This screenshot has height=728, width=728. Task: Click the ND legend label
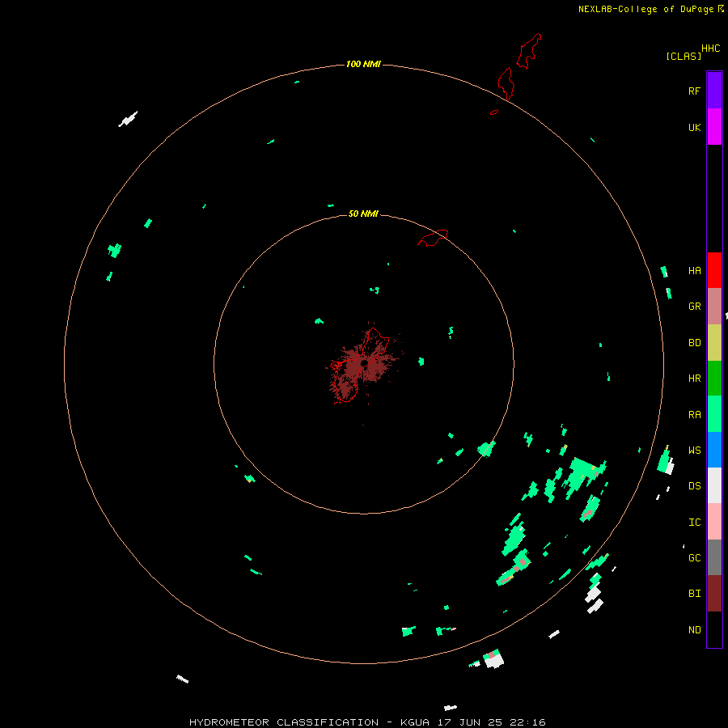694,629
